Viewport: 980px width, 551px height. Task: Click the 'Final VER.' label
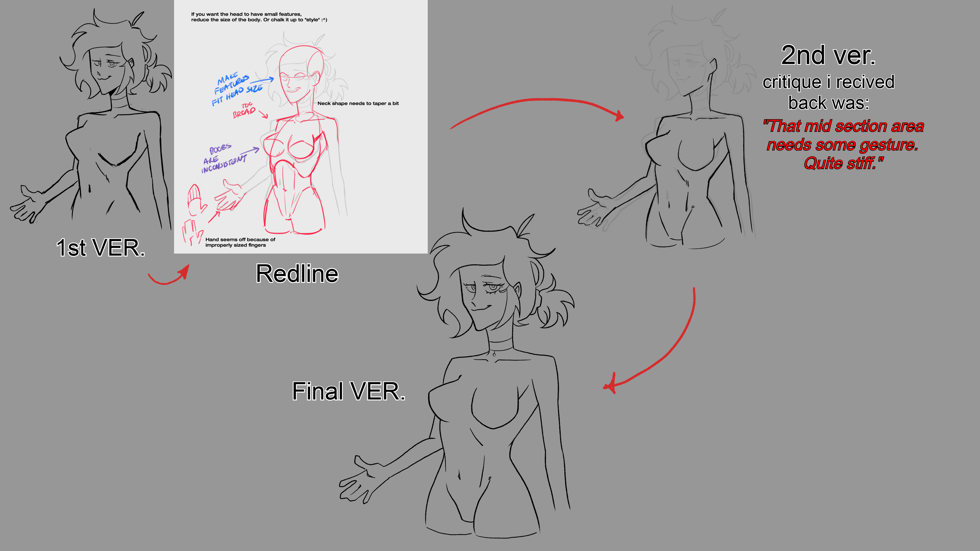[348, 391]
